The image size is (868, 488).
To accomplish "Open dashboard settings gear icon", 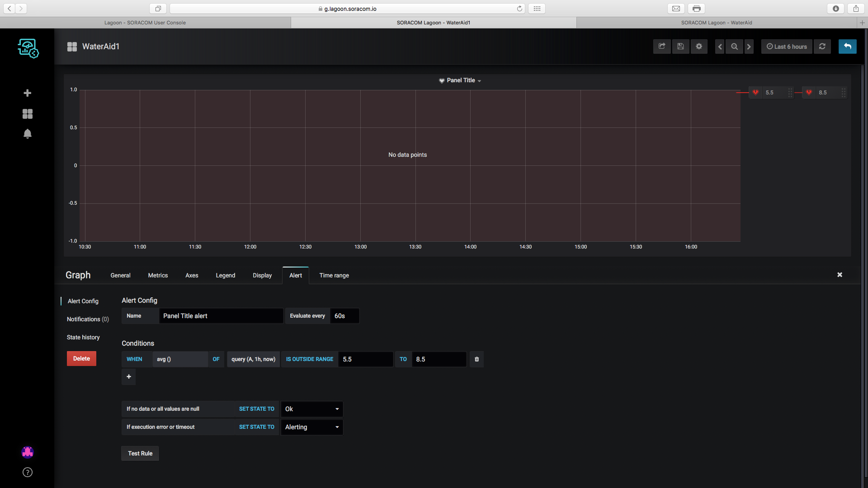I will (699, 47).
